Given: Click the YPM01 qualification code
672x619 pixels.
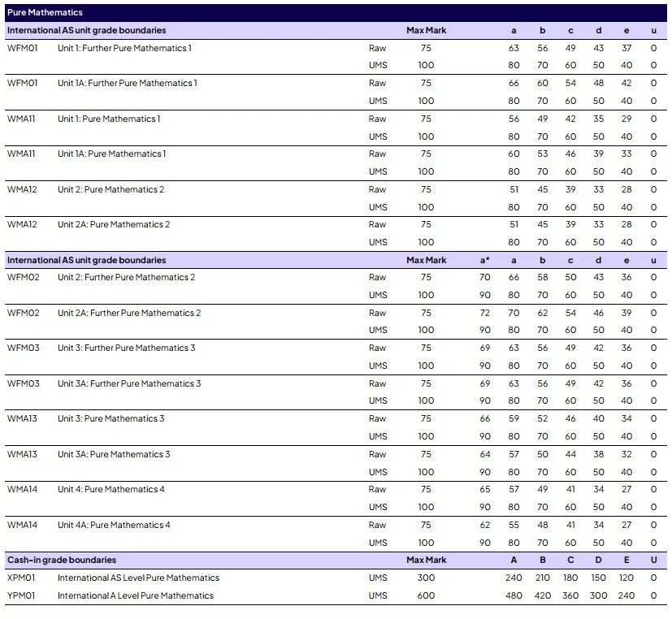Looking at the screenshot, I should 22,595.
